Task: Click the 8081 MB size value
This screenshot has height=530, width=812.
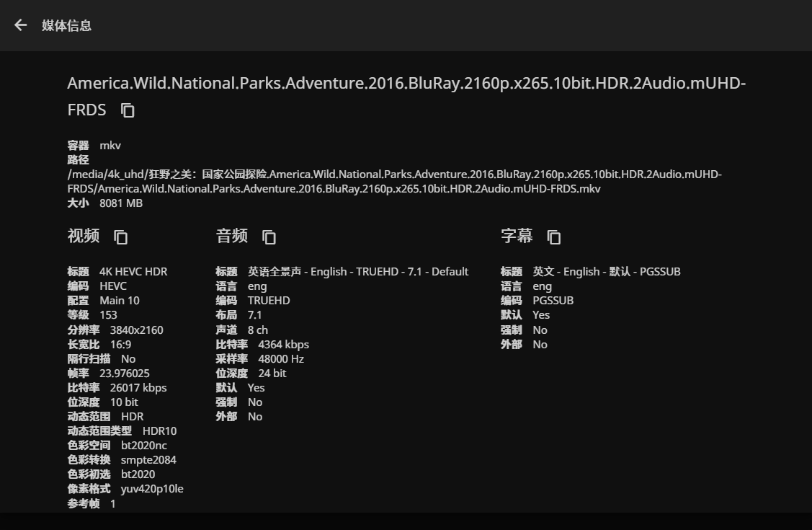Action: point(121,203)
